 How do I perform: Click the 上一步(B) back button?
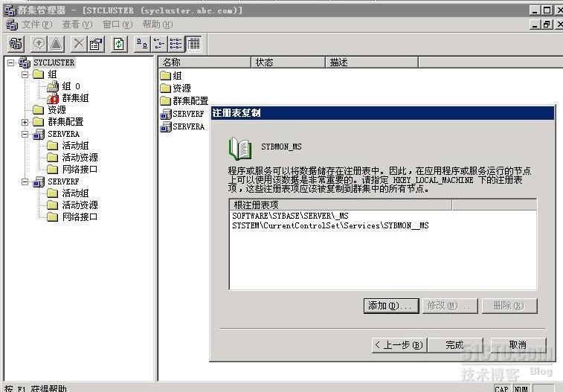[x=399, y=345]
